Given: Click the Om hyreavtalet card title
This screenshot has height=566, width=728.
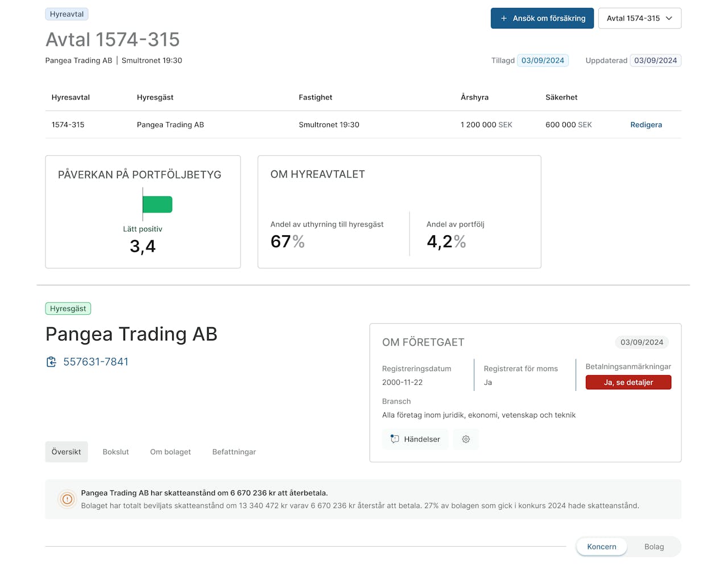Looking at the screenshot, I should (x=317, y=174).
